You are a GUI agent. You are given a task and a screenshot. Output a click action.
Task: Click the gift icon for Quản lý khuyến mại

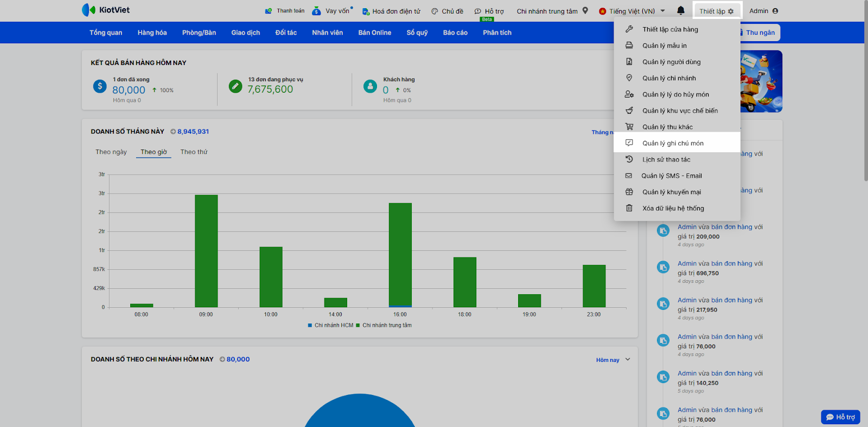[x=629, y=192]
